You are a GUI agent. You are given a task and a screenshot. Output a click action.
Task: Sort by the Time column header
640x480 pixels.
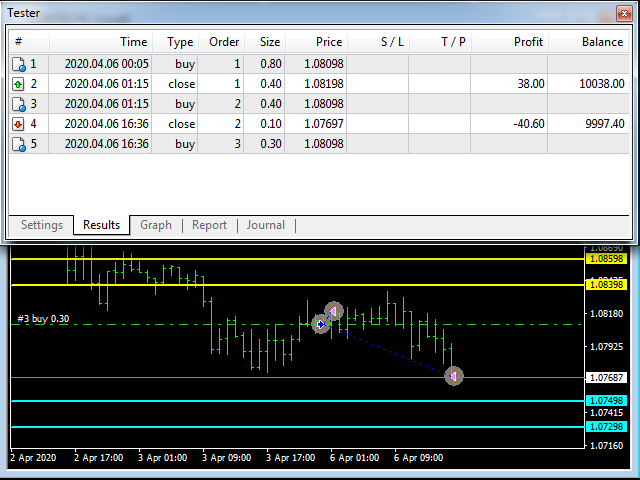point(101,42)
